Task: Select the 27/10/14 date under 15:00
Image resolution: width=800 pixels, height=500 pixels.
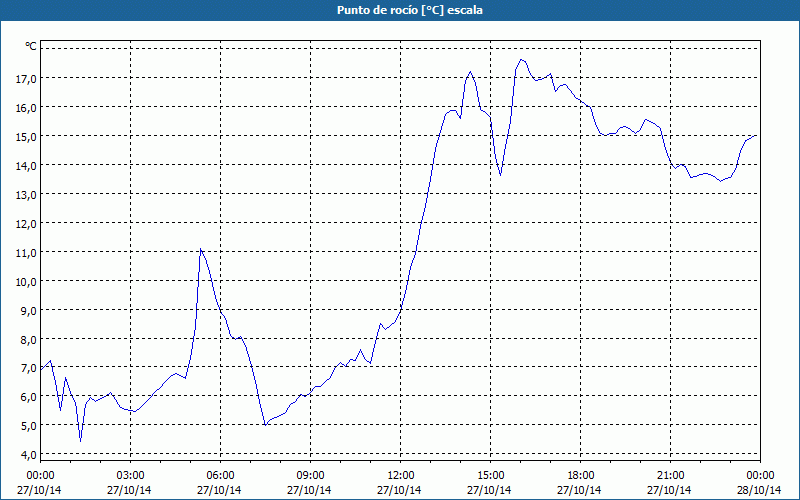Action: point(489,490)
